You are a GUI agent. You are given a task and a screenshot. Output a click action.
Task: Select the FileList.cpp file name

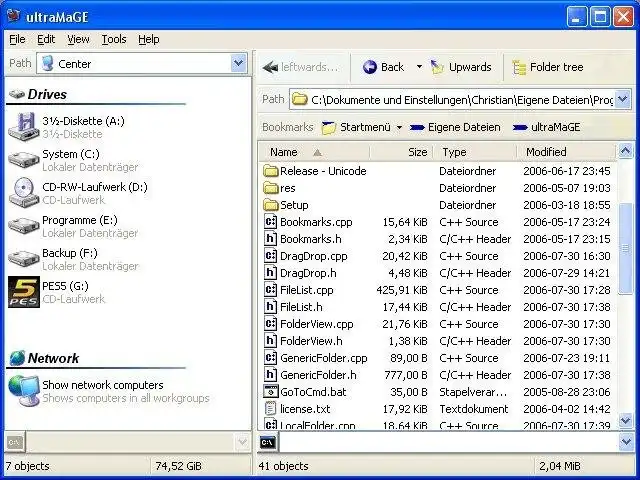[x=307, y=290]
